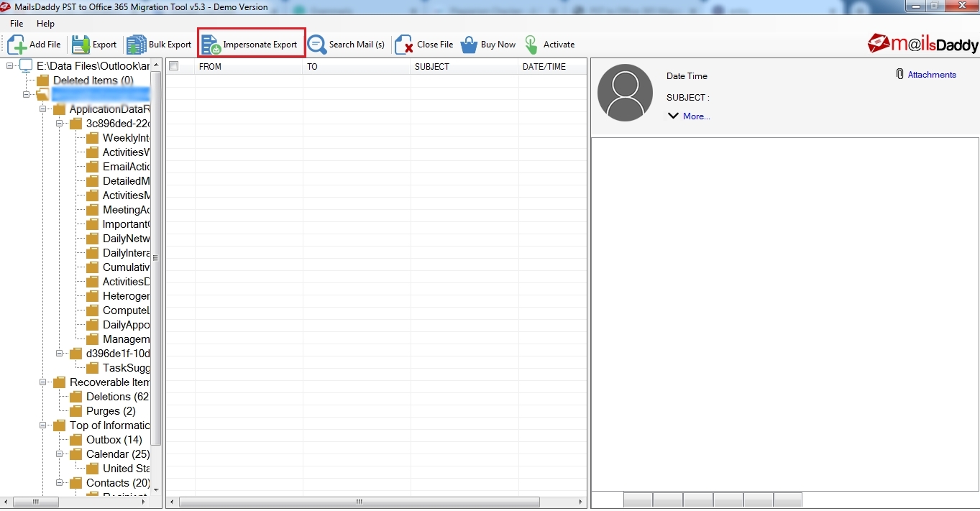Click the MailsDaddy logo
Screen dimensions: 980x511
pos(922,44)
